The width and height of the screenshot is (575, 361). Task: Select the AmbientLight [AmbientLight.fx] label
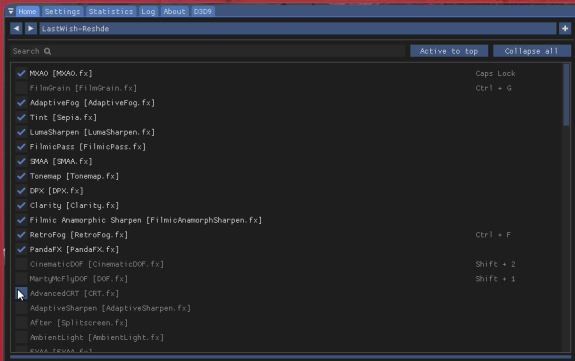point(97,338)
